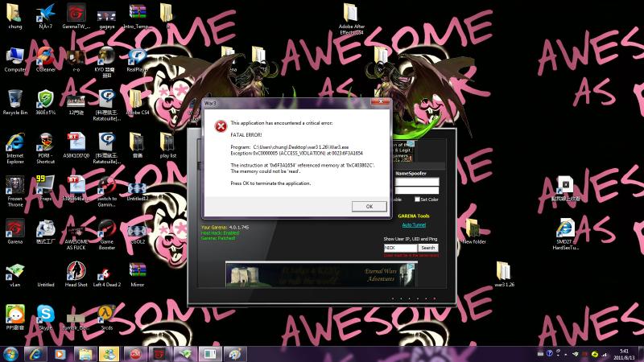Screen dimensions: 644x362
Task: Open the Untitled desktop icon
Action: (45, 284)
